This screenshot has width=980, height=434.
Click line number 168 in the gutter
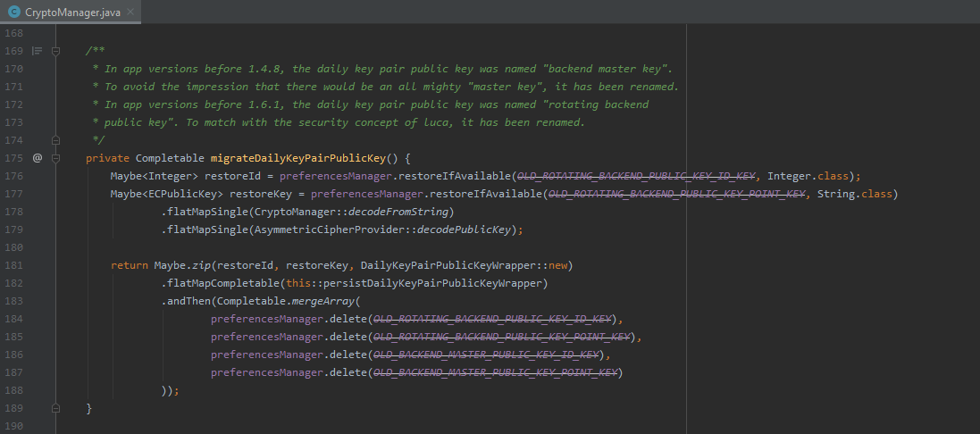(13, 32)
